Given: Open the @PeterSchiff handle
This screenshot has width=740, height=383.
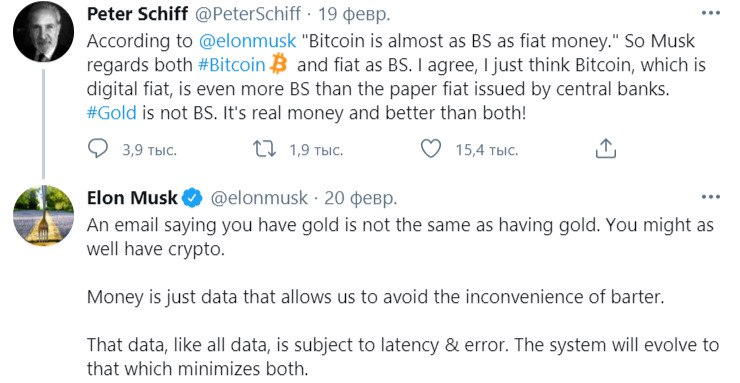Looking at the screenshot, I should (248, 14).
